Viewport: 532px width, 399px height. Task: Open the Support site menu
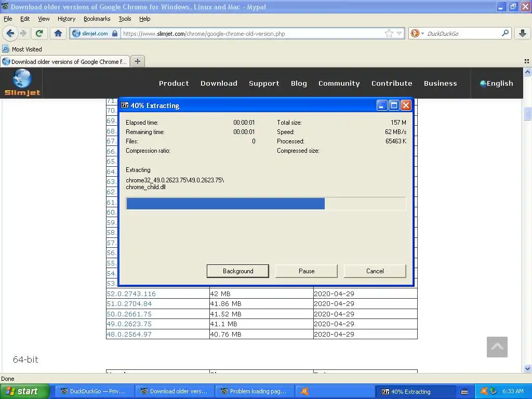pyautogui.click(x=264, y=83)
